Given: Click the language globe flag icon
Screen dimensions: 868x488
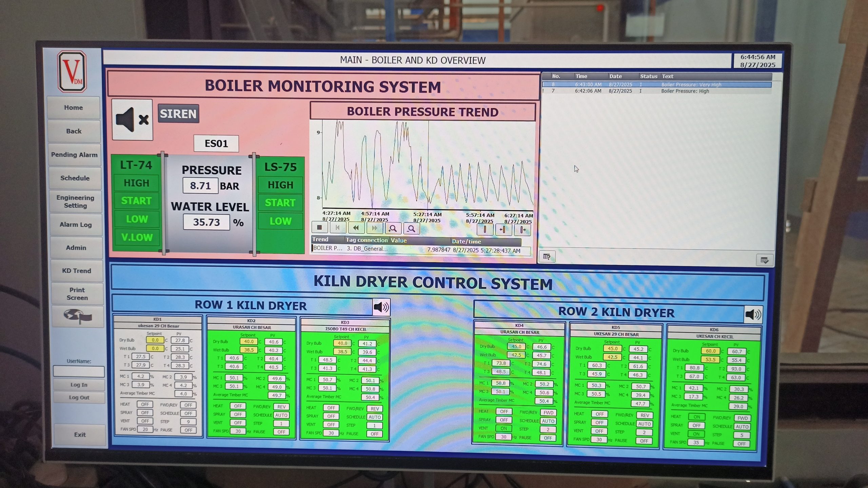Looking at the screenshot, I should tap(78, 317).
